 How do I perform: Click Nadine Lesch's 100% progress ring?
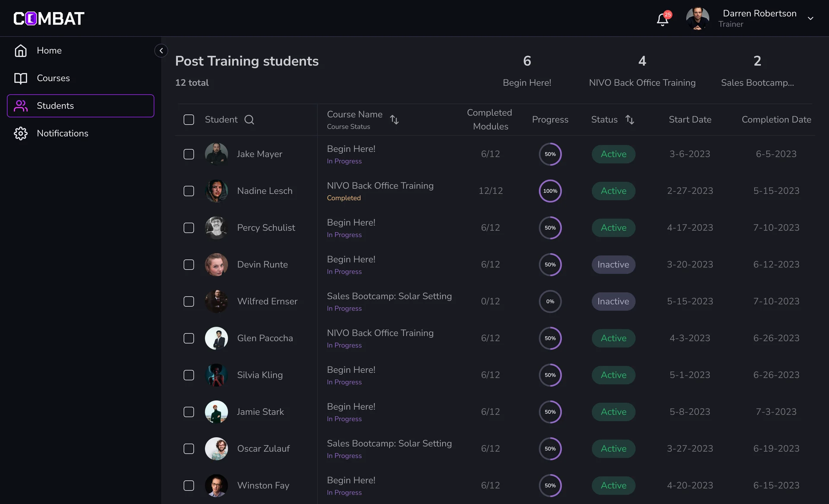tap(550, 191)
